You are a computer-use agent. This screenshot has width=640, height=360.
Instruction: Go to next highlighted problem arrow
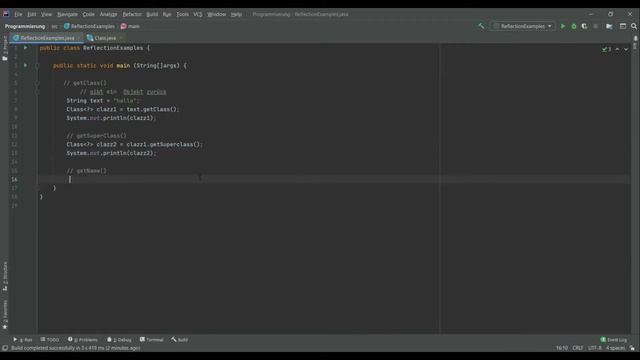[x=626, y=49]
